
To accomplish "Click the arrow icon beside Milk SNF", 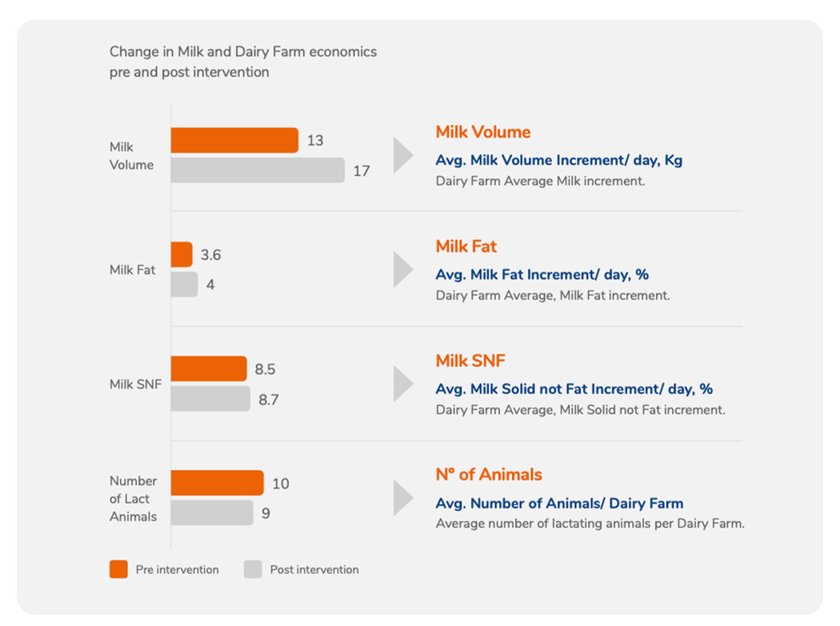I will [403, 384].
